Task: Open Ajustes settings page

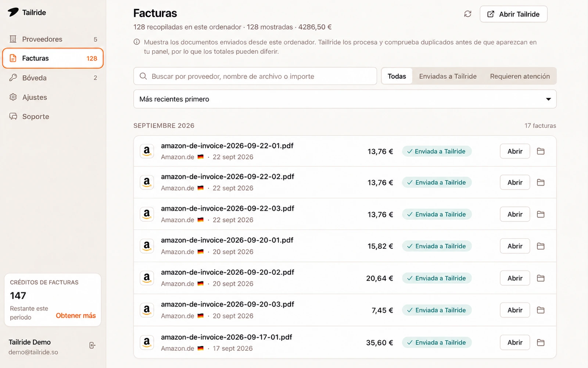Action: pyautogui.click(x=53, y=97)
